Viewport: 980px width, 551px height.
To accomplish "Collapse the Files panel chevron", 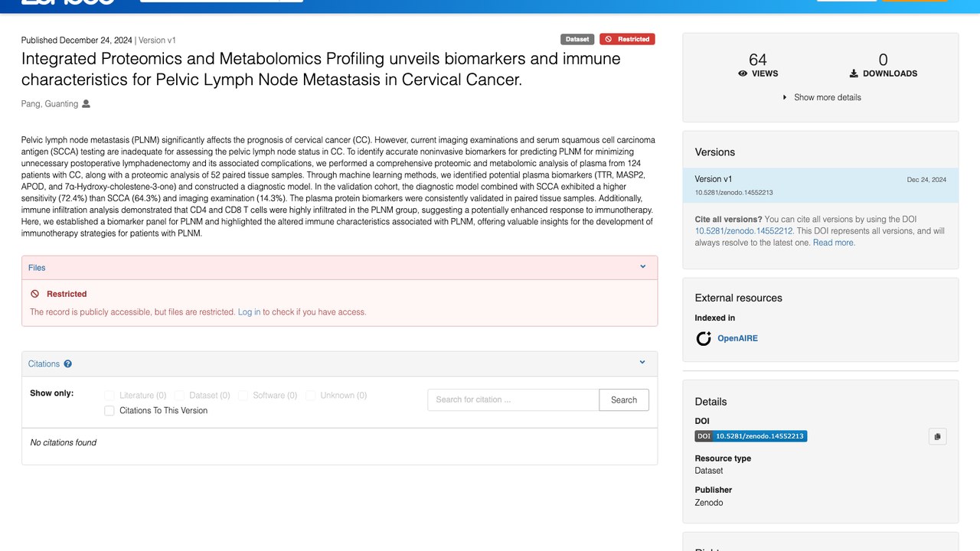I will coord(643,267).
